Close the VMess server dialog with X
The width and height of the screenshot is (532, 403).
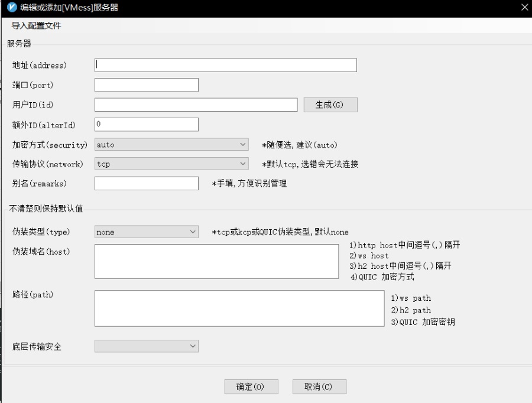pos(524,8)
